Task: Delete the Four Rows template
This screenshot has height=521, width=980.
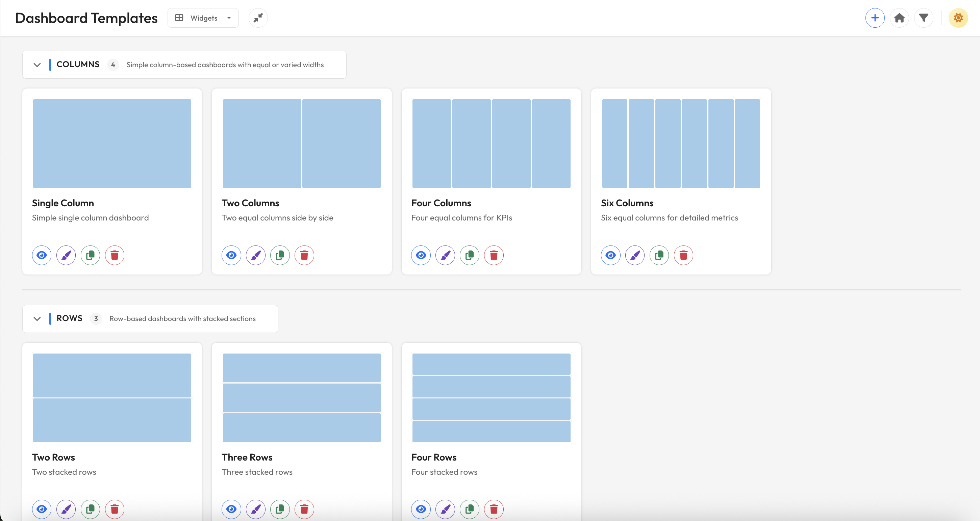Action: pyautogui.click(x=494, y=509)
